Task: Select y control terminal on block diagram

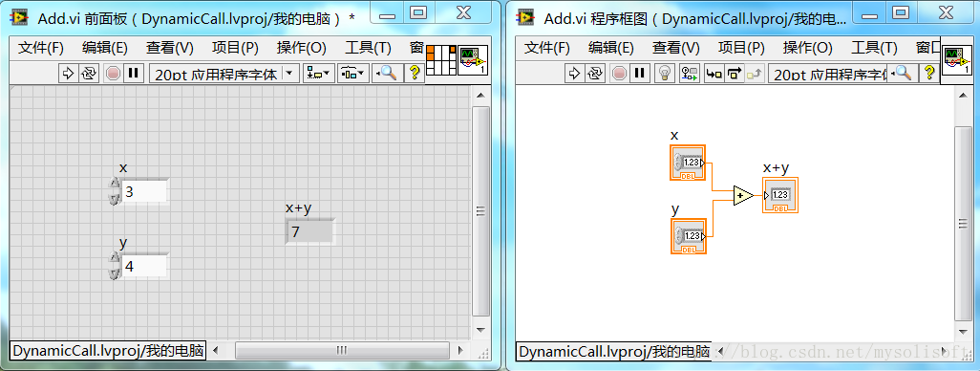Action: 688,236
